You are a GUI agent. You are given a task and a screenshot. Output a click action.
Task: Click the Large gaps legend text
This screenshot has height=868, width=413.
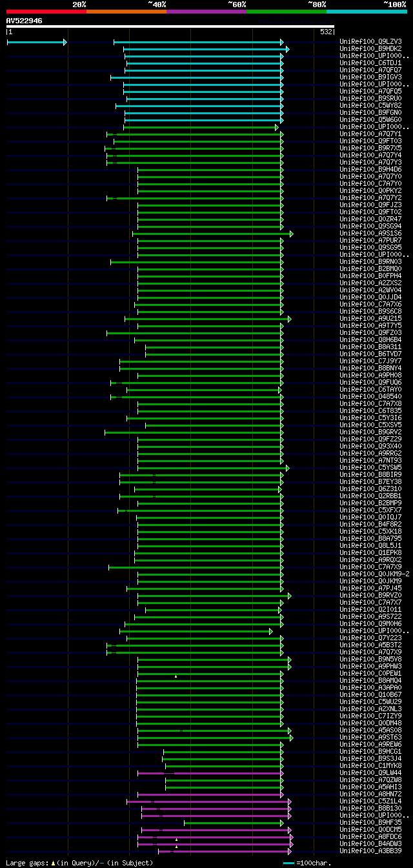79,863
